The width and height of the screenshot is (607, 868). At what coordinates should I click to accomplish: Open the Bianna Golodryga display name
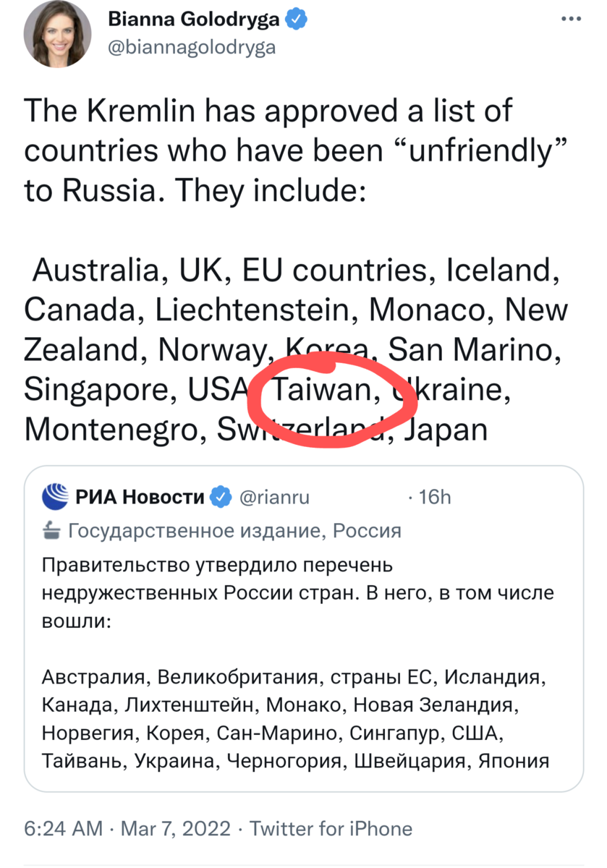(x=193, y=20)
